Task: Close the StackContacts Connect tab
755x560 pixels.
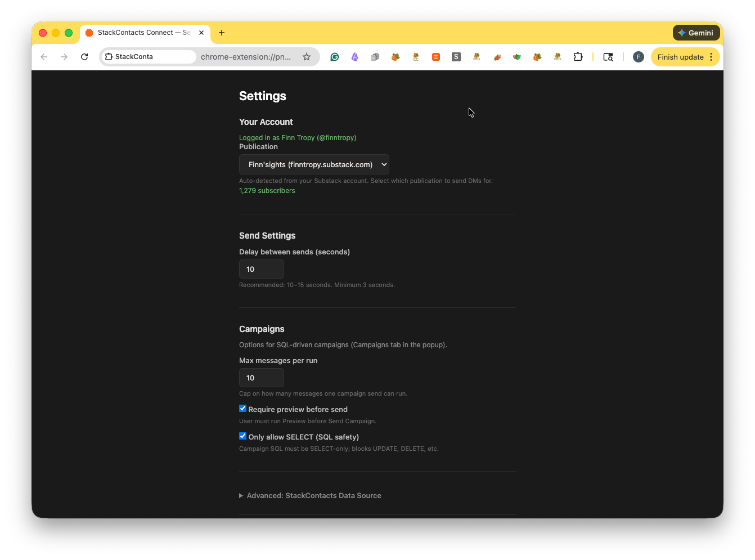Action: [201, 33]
